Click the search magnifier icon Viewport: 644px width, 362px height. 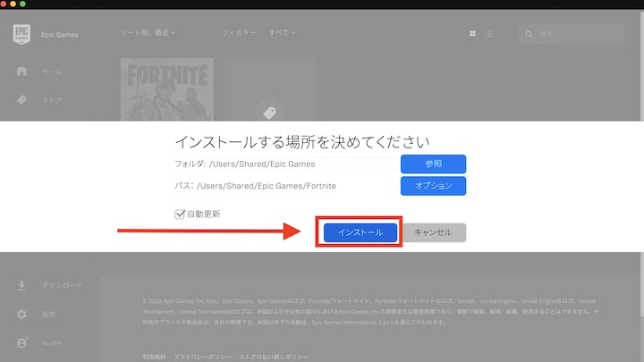(x=529, y=34)
